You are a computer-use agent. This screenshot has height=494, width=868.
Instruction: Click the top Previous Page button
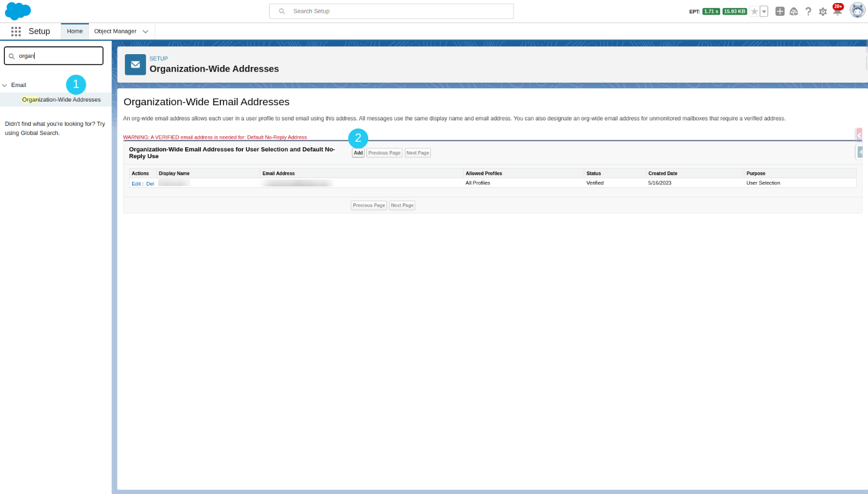(x=384, y=153)
